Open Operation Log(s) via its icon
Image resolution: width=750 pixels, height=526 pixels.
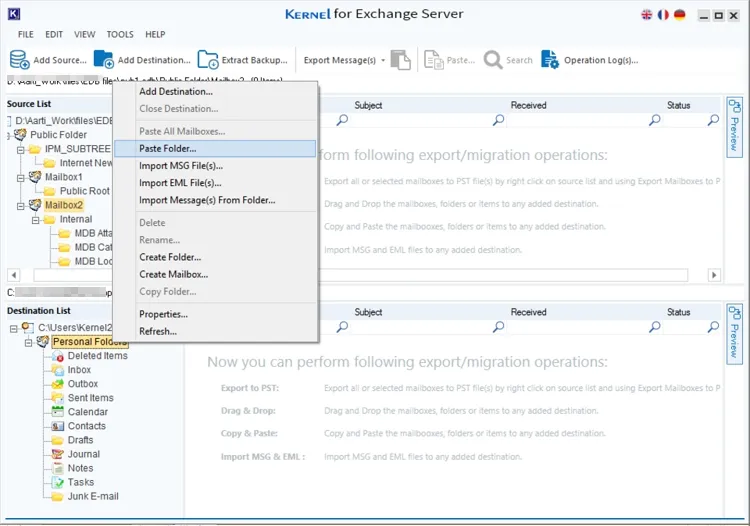click(550, 60)
